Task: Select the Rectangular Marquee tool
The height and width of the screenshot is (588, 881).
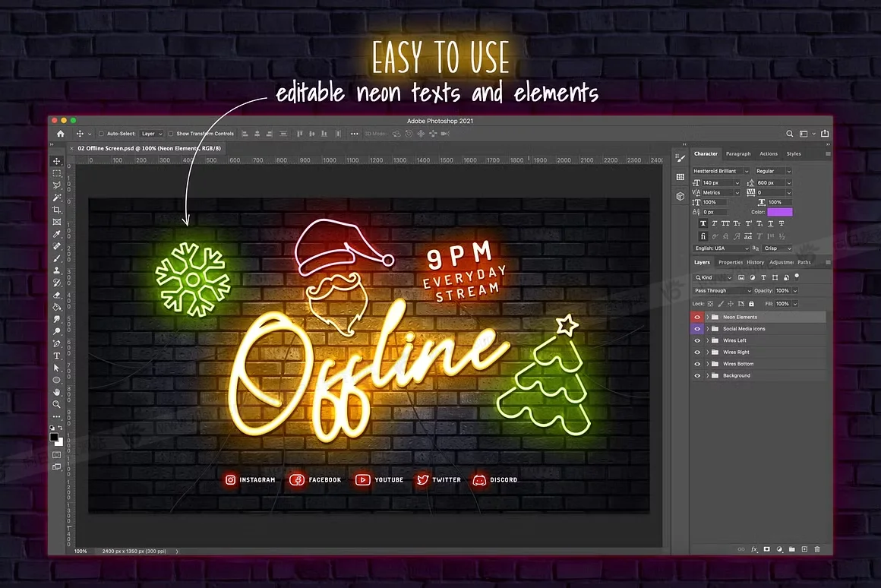Action: tap(57, 173)
